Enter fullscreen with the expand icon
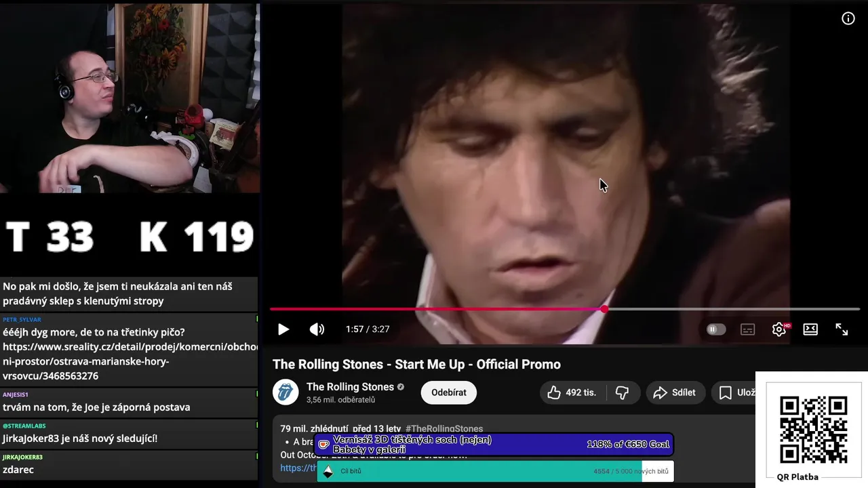The height and width of the screenshot is (488, 868). point(842,329)
